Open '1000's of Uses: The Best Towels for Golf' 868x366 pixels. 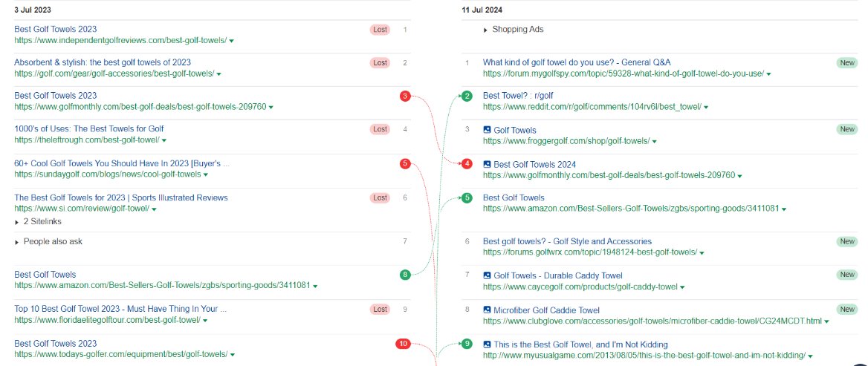[x=89, y=129]
